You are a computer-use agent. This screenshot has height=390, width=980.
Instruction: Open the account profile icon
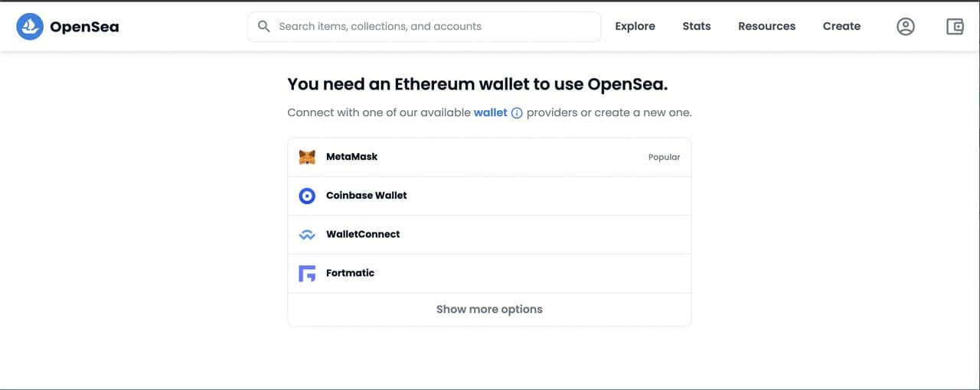click(x=906, y=27)
